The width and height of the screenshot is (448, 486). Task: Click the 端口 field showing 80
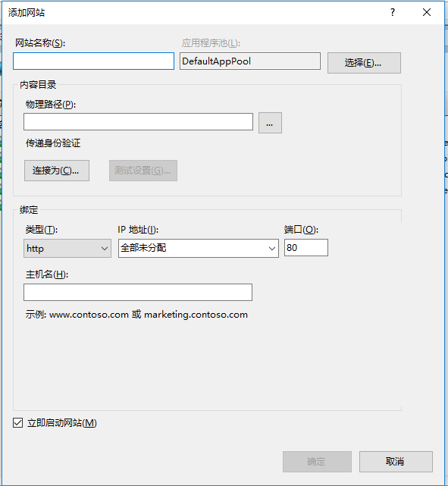click(306, 248)
